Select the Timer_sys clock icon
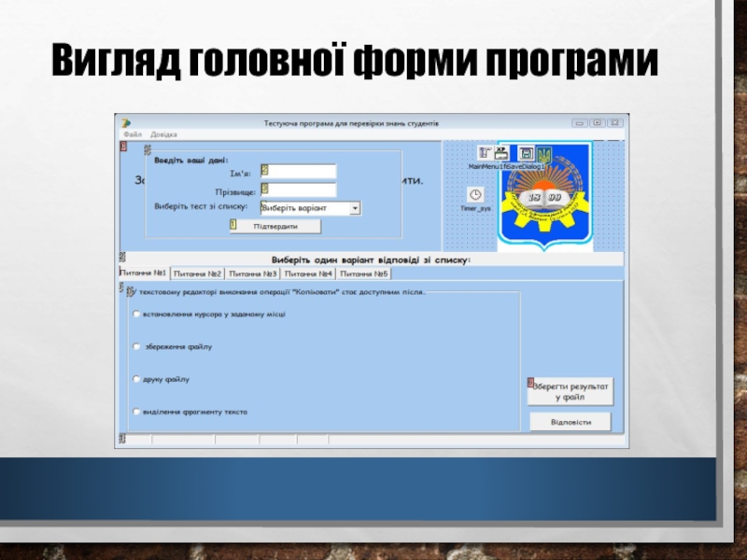 (x=475, y=195)
